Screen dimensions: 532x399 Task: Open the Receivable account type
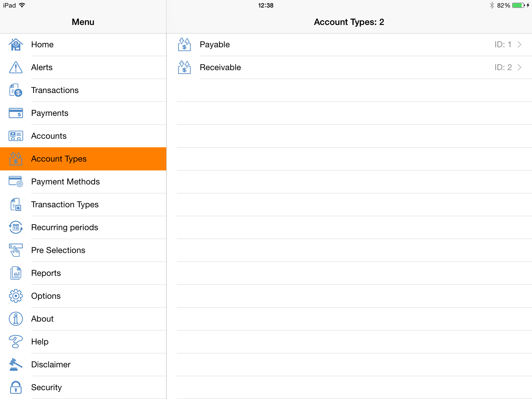click(x=220, y=68)
